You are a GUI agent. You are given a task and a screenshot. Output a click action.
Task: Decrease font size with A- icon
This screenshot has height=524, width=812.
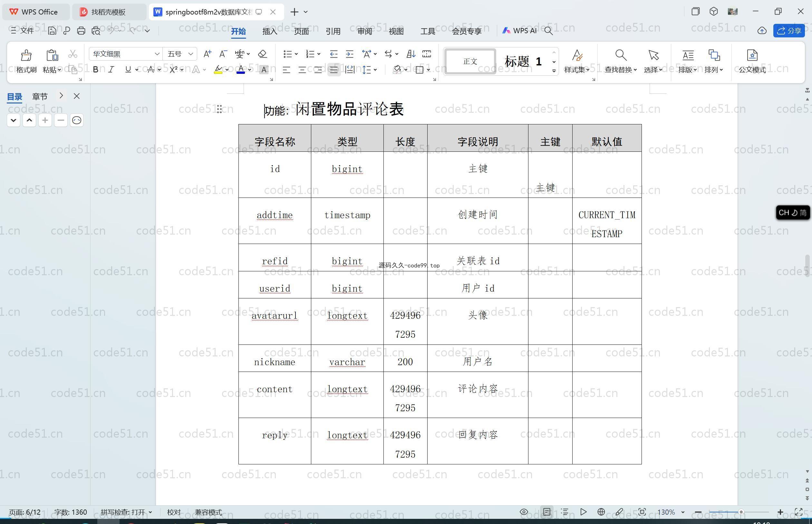[223, 54]
